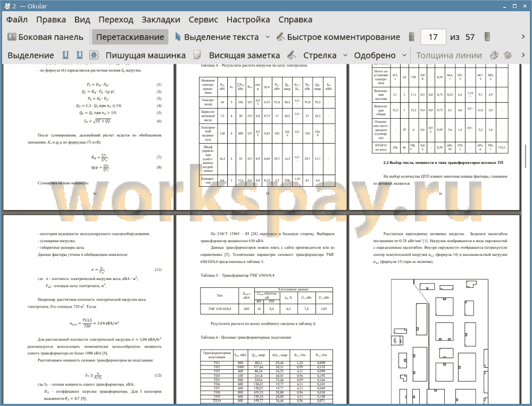The width and height of the screenshot is (532, 406).
Task: Go to next page with arrow icon
Action: click(x=487, y=37)
